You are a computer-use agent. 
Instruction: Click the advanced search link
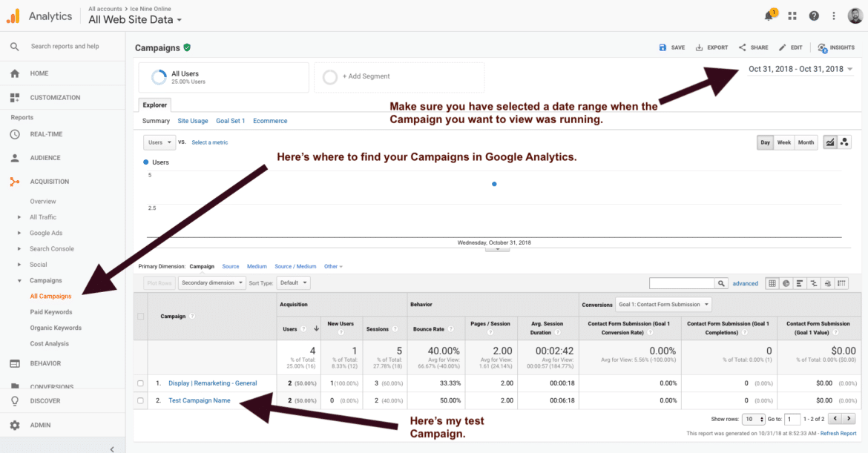[745, 283]
